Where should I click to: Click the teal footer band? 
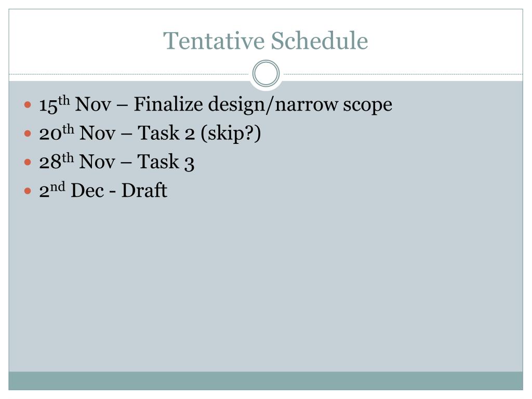pos(265,380)
